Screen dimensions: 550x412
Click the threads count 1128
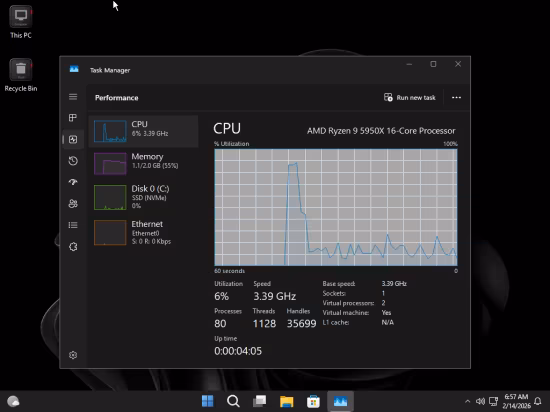coord(264,323)
